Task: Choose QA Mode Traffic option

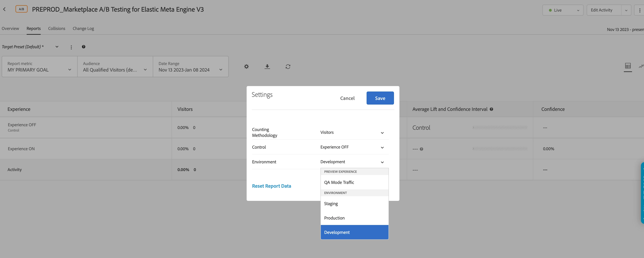Action: (339, 182)
